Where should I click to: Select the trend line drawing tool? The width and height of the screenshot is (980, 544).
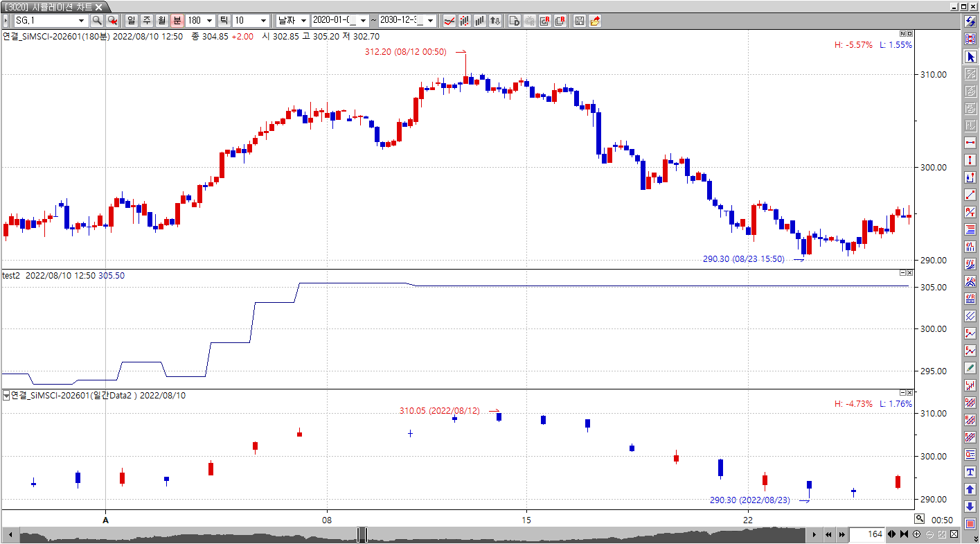(970, 195)
